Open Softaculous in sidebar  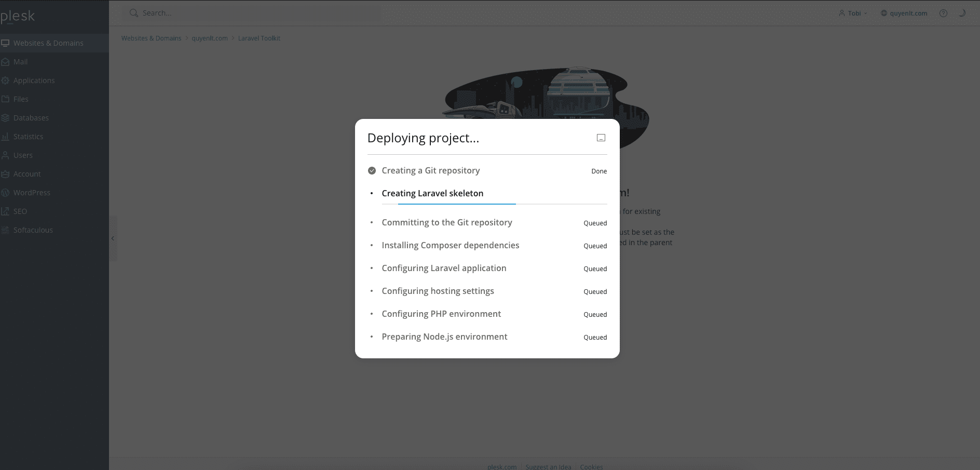pos(33,230)
